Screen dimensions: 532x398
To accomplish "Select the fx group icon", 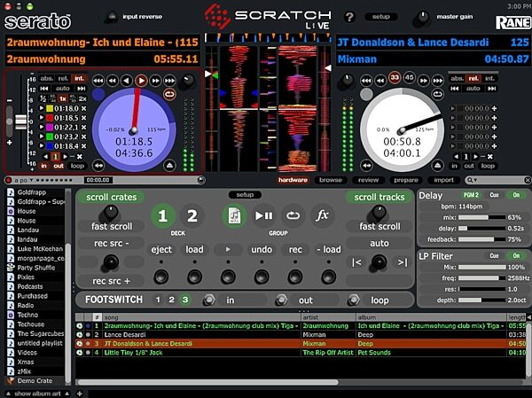I will [322, 215].
